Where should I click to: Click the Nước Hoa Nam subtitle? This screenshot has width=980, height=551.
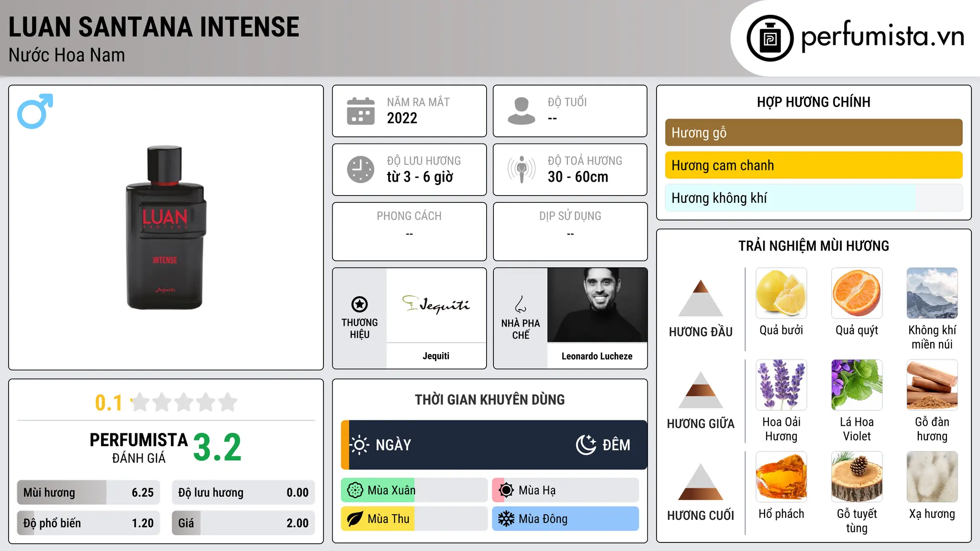pos(67,55)
